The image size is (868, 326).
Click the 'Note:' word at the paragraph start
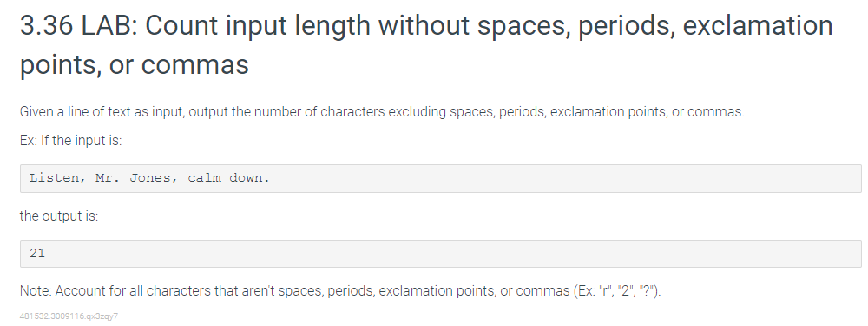tap(36, 291)
